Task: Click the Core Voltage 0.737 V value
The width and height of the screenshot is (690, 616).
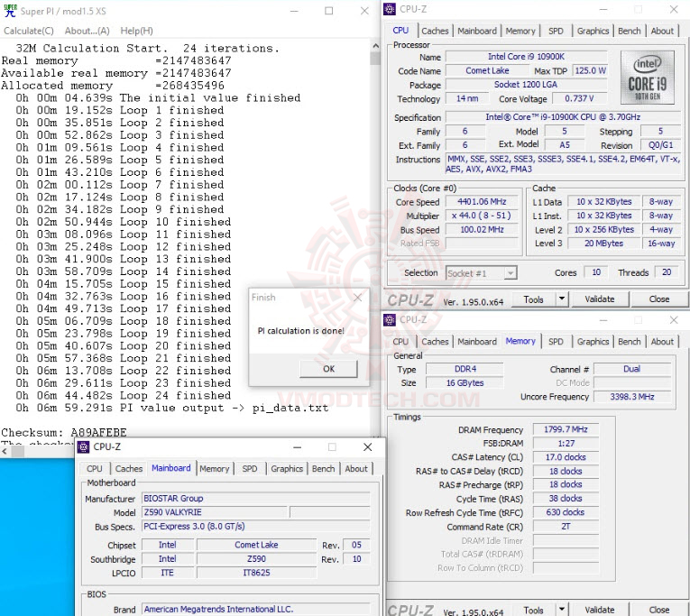Action: (579, 98)
